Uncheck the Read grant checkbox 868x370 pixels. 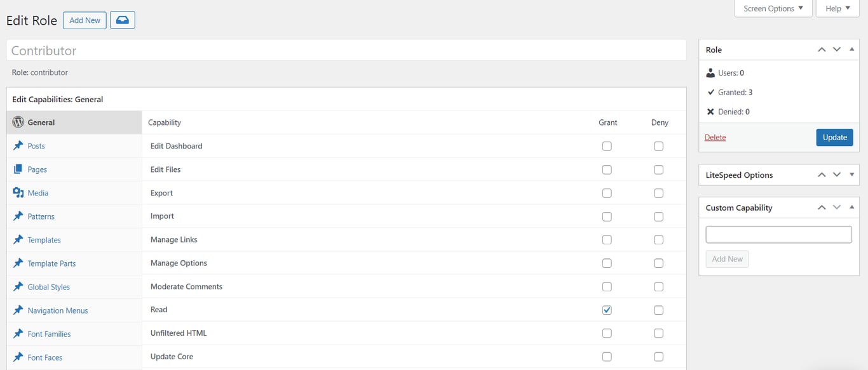pos(607,310)
